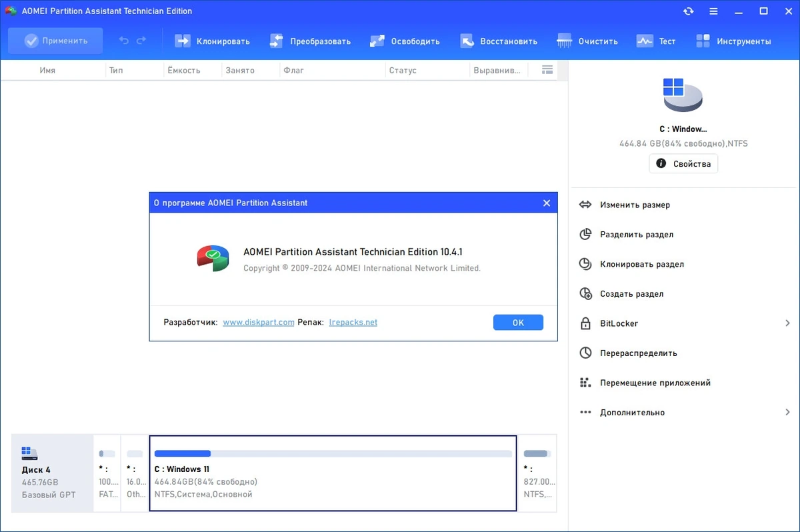Click the pie icon beside Разделить раздел
This screenshot has width=800, height=532.
coord(585,235)
